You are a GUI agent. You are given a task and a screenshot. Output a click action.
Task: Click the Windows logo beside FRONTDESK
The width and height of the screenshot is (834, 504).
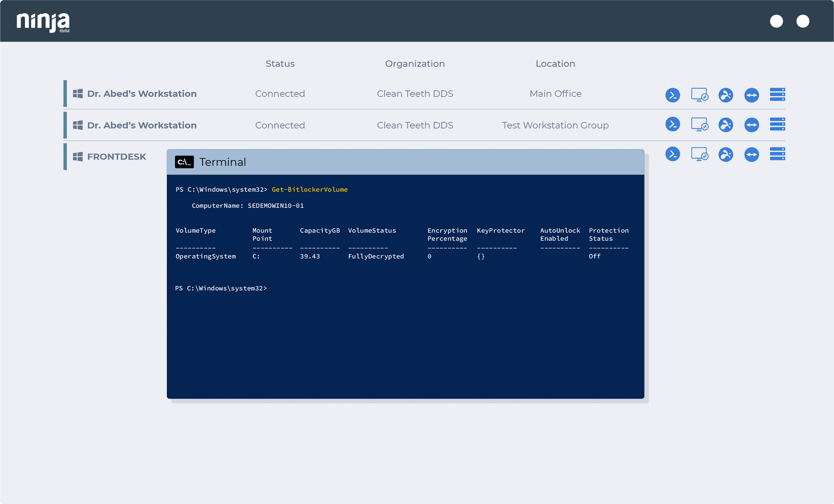pos(77,156)
